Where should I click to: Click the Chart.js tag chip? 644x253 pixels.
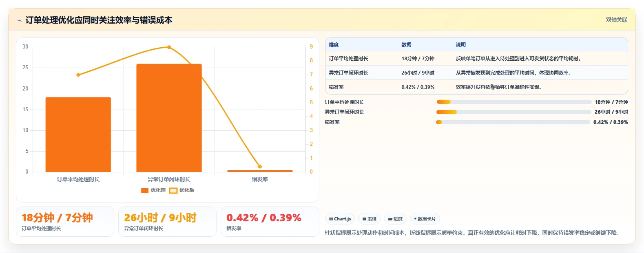coord(340,219)
